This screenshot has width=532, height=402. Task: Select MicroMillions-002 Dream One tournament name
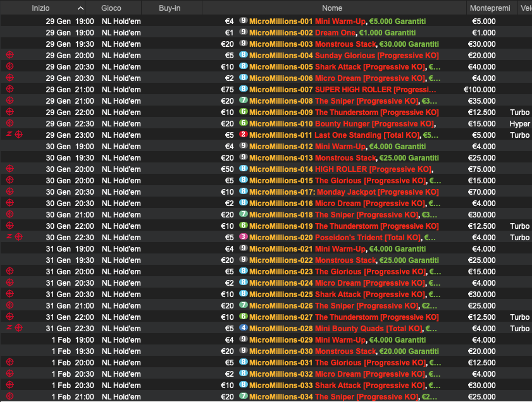click(x=333, y=33)
